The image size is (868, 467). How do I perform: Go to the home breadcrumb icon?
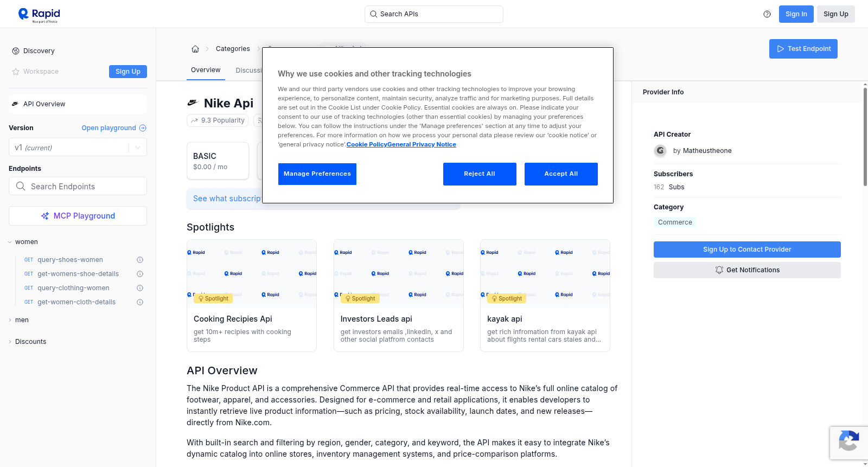point(195,49)
